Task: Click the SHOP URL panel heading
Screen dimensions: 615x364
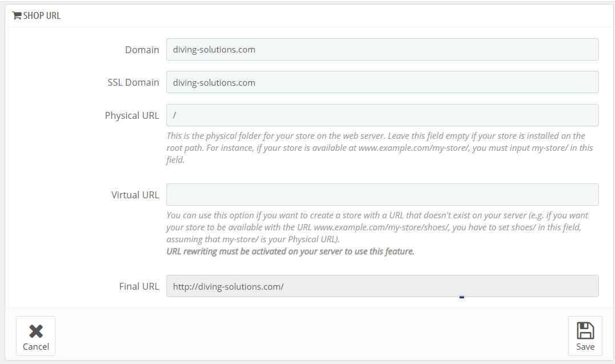Action: (42, 15)
